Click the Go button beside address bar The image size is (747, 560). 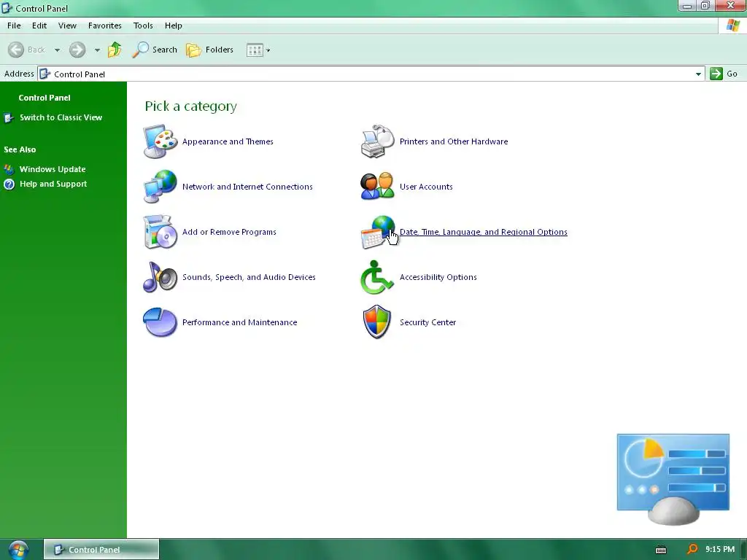point(724,74)
